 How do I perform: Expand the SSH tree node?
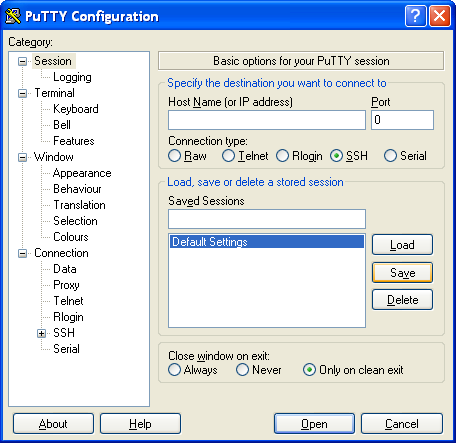pyautogui.click(x=41, y=333)
